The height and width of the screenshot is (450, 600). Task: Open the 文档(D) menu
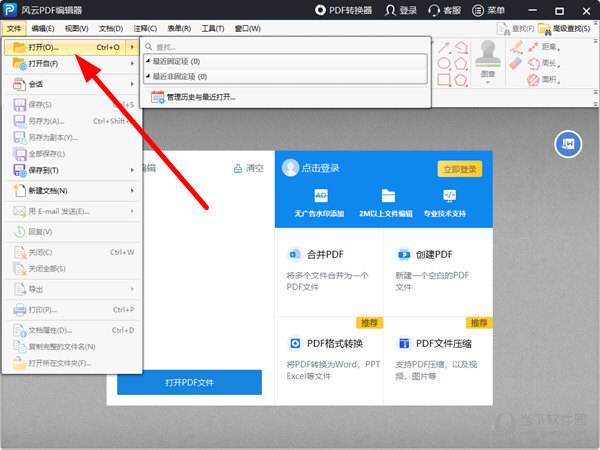pyautogui.click(x=111, y=29)
